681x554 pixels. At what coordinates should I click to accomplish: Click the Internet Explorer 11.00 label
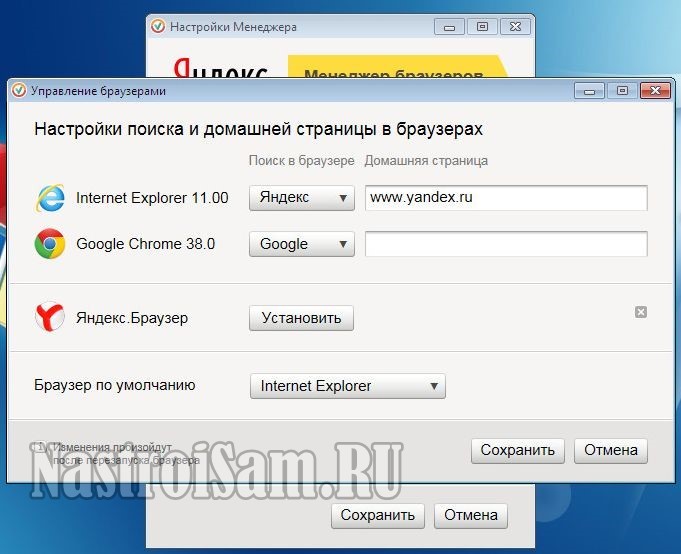(x=152, y=198)
